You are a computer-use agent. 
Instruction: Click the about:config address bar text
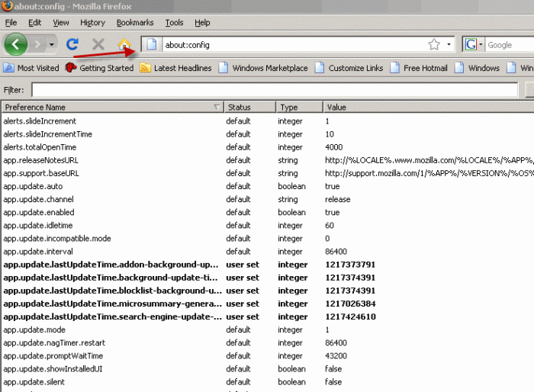[188, 45]
